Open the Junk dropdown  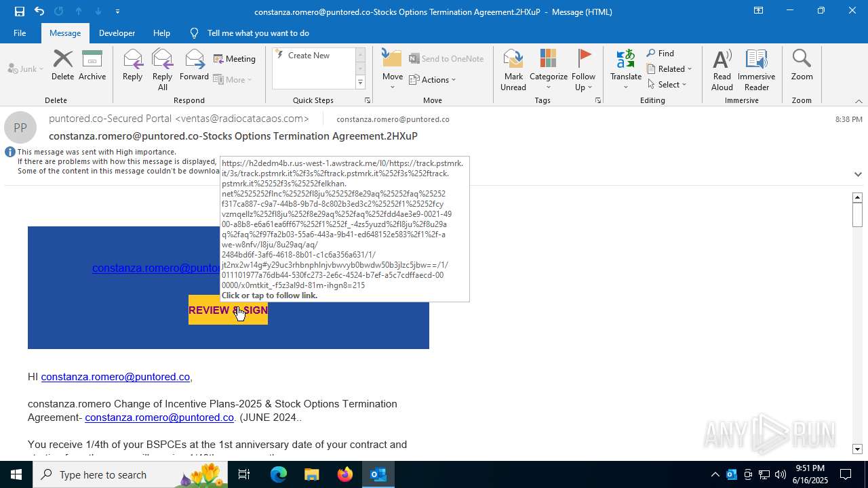tap(26, 68)
